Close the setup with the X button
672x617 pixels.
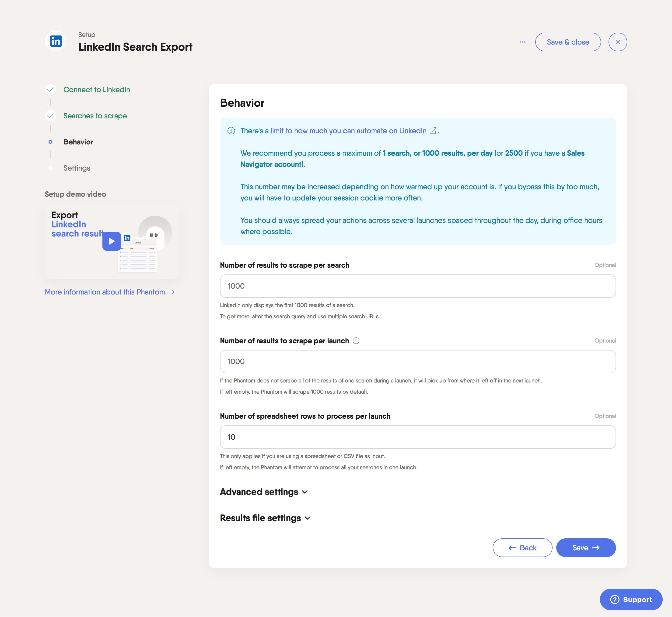pyautogui.click(x=618, y=42)
